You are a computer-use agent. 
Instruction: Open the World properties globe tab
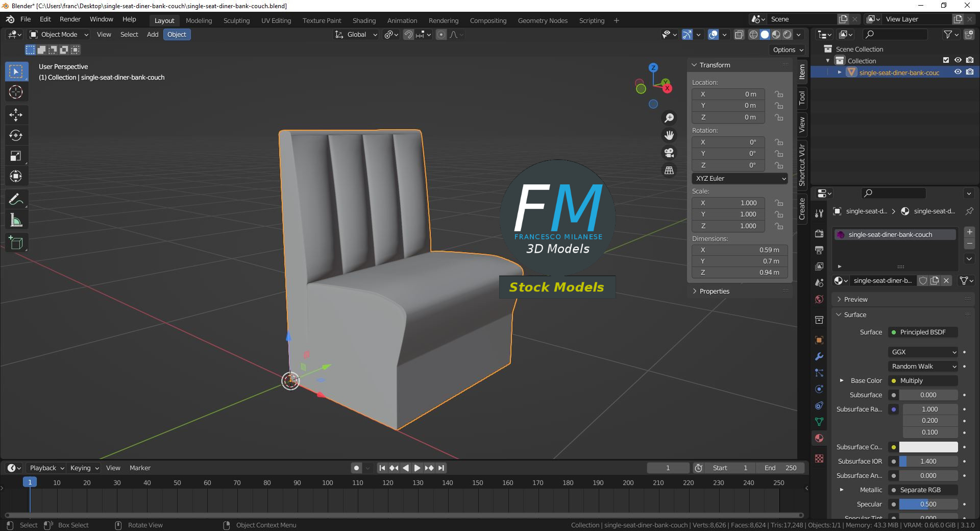pyautogui.click(x=819, y=299)
